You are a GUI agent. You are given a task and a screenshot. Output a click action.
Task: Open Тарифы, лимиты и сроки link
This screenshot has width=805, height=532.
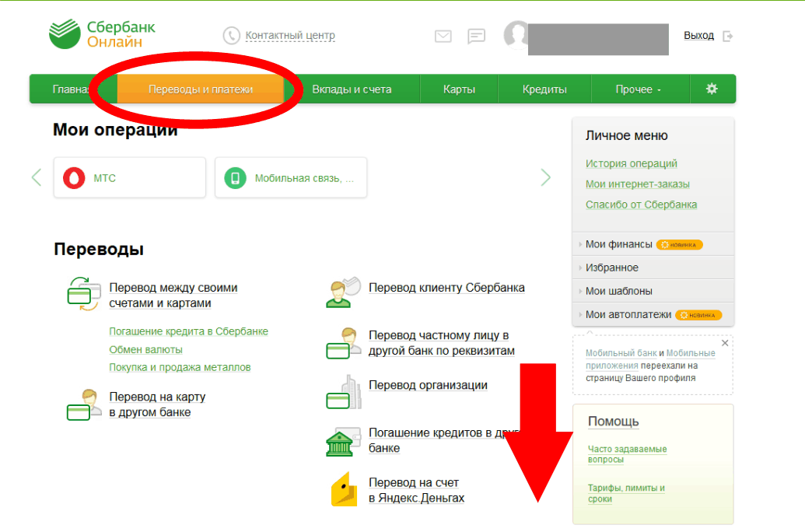(626, 493)
